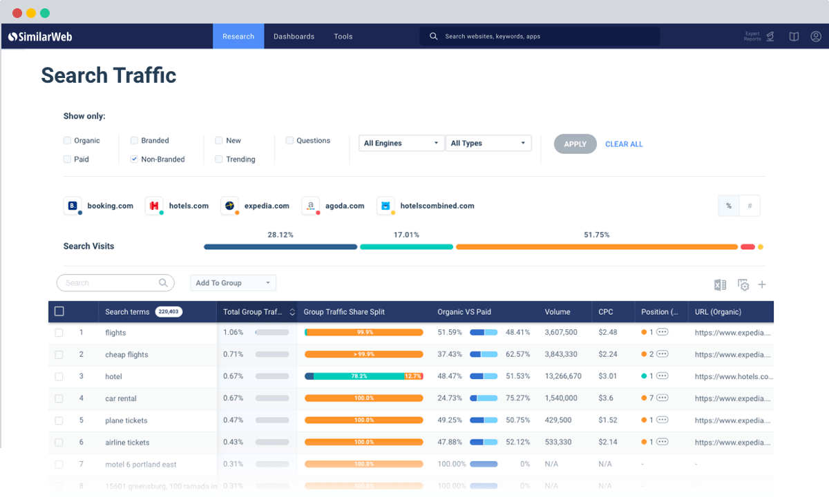Click the hotels.com site icon
The image size is (829, 504).
(x=154, y=206)
